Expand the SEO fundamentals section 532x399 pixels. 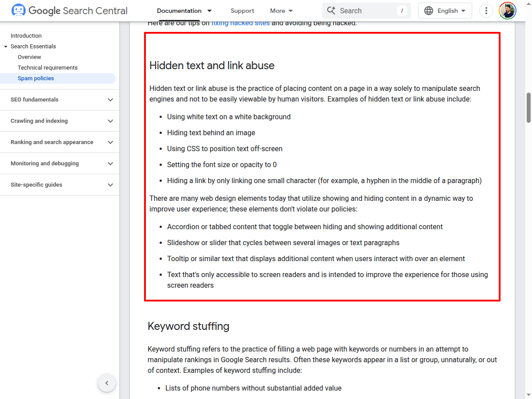click(x=110, y=100)
